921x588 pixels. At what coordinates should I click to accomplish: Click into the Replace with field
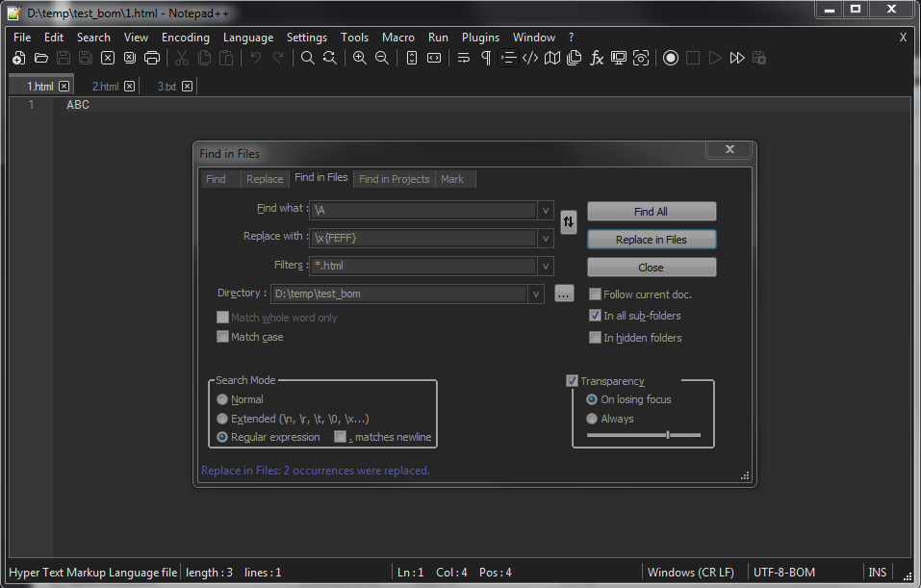point(423,238)
